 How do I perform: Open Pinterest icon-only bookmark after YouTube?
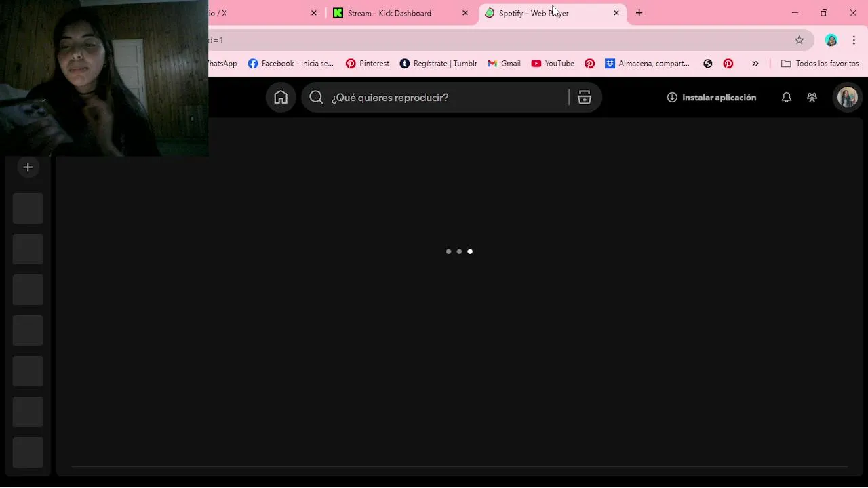point(590,64)
